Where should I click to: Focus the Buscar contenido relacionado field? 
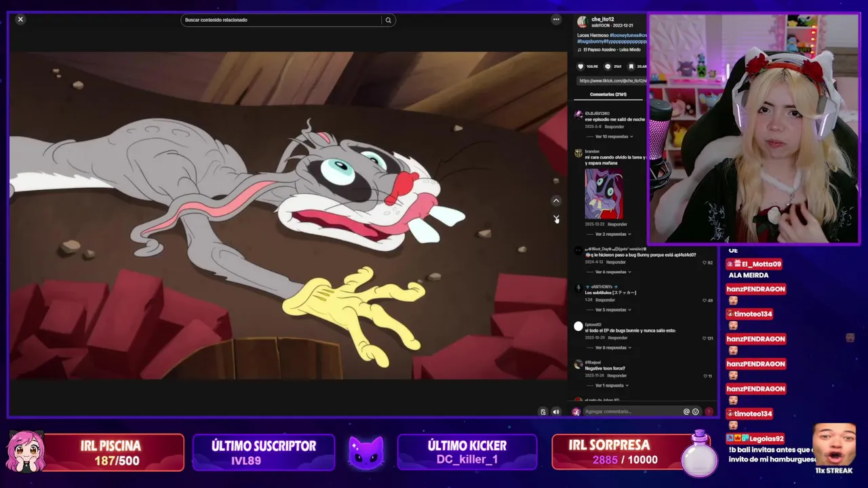[282, 20]
